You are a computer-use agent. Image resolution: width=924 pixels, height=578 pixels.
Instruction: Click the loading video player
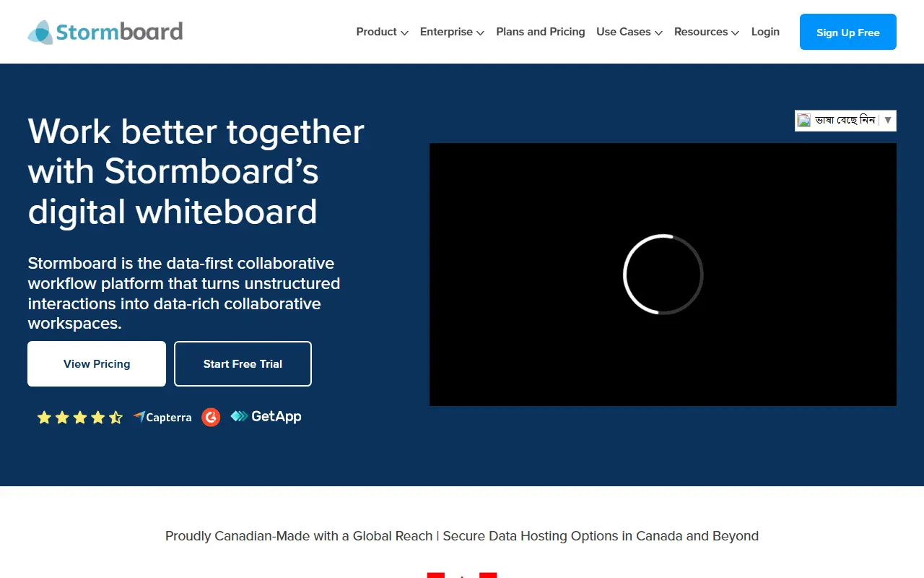[663, 275]
